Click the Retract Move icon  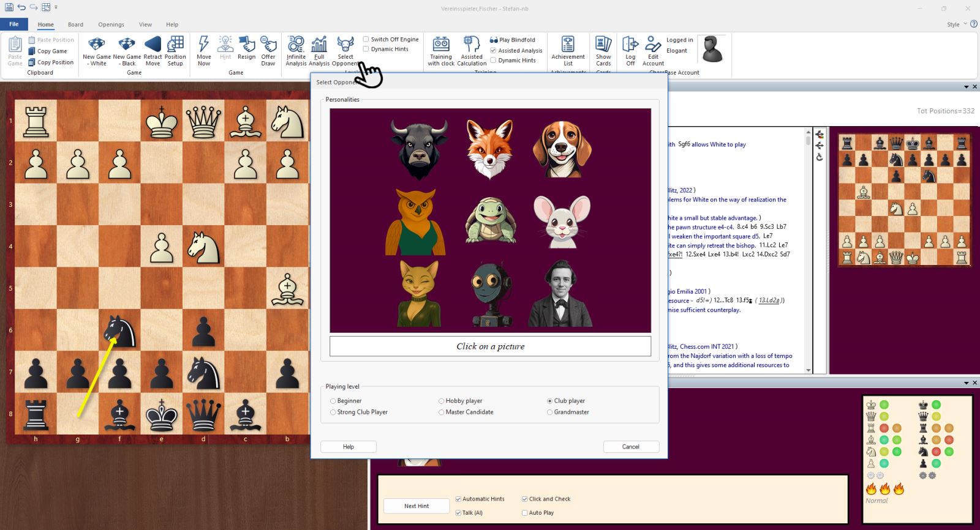(153, 50)
